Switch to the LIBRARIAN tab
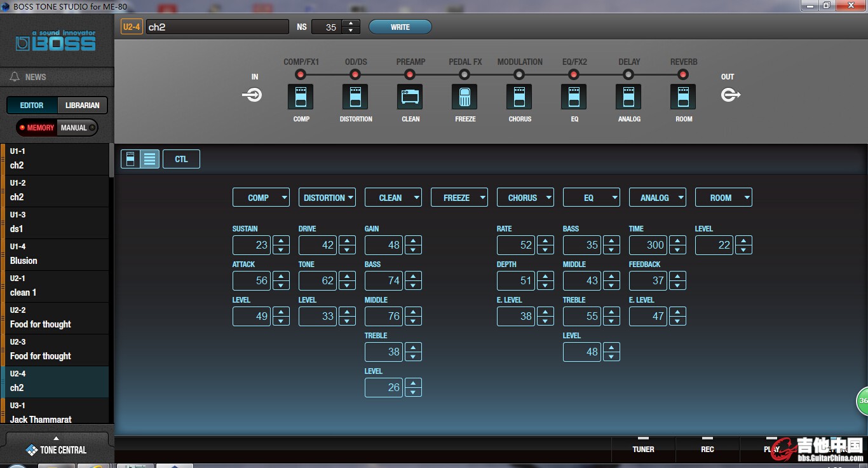868x468 pixels. pos(82,106)
